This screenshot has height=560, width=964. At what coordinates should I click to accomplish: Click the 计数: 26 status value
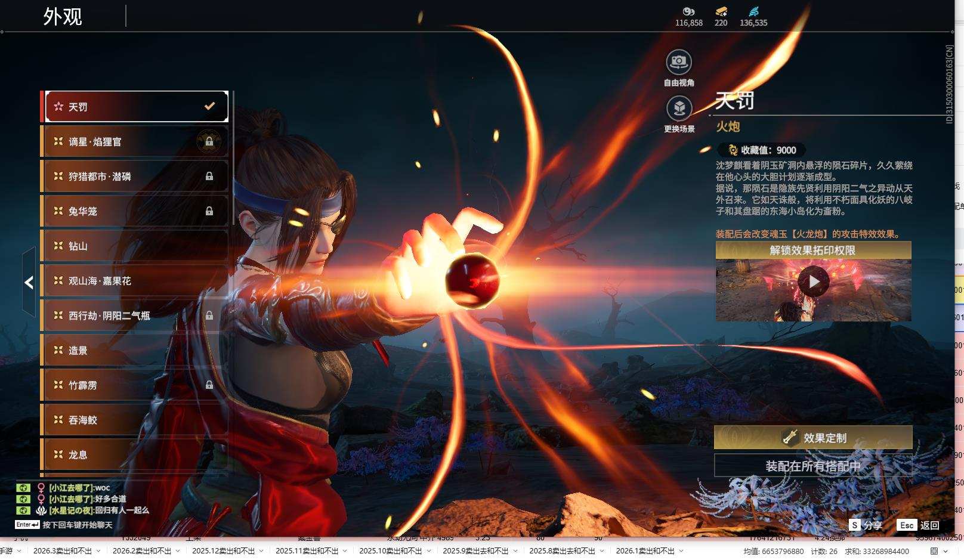point(824,552)
